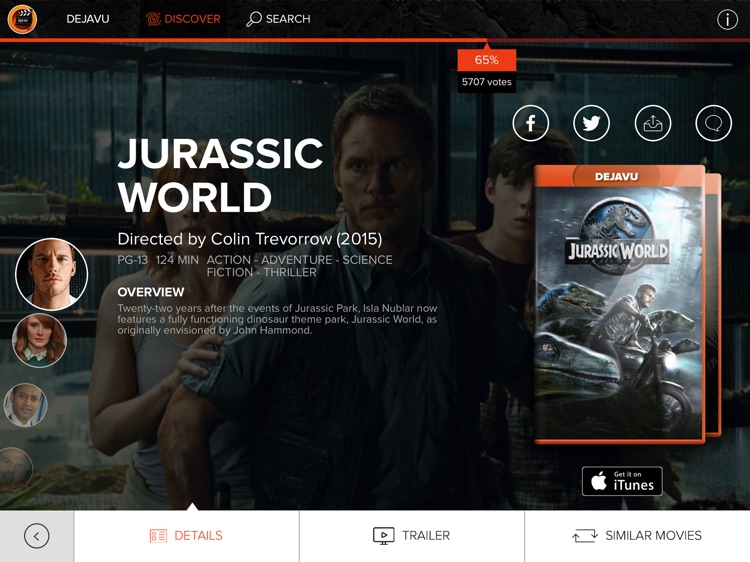Click the 5707 votes label

(x=486, y=82)
